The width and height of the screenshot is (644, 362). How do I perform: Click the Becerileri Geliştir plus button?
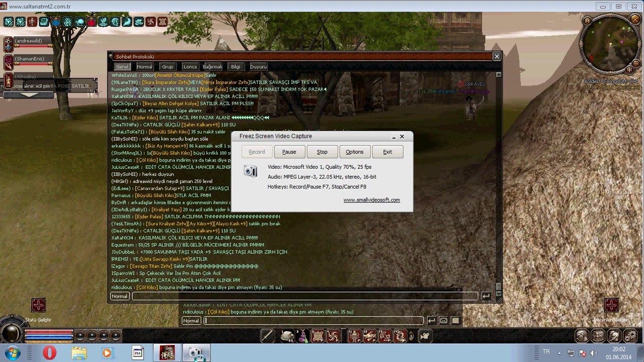[611, 305]
